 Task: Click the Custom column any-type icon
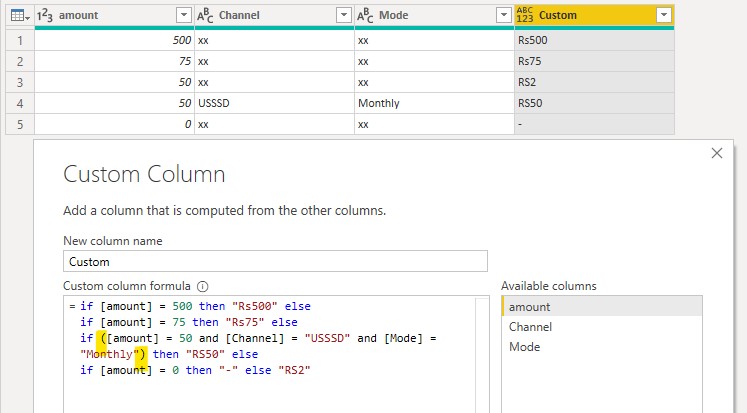pos(525,15)
